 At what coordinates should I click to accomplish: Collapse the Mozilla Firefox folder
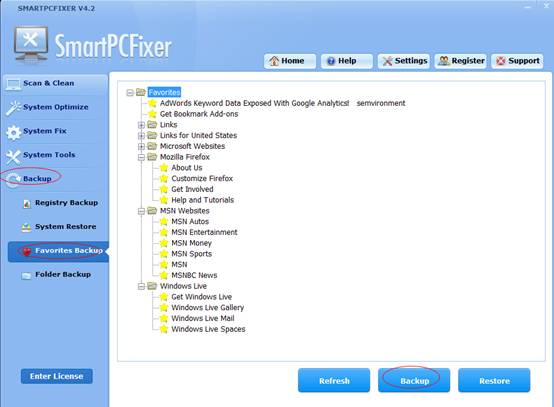pyautogui.click(x=141, y=157)
